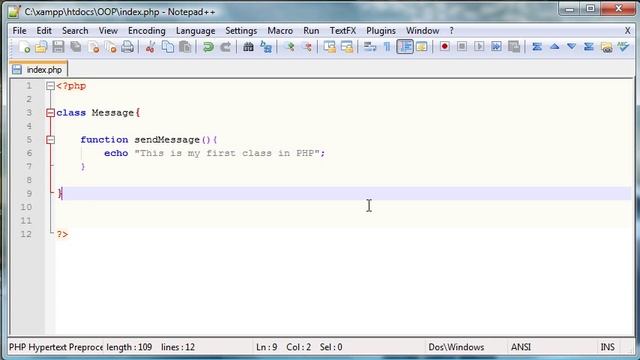Click the Message class name on line 3

point(113,113)
